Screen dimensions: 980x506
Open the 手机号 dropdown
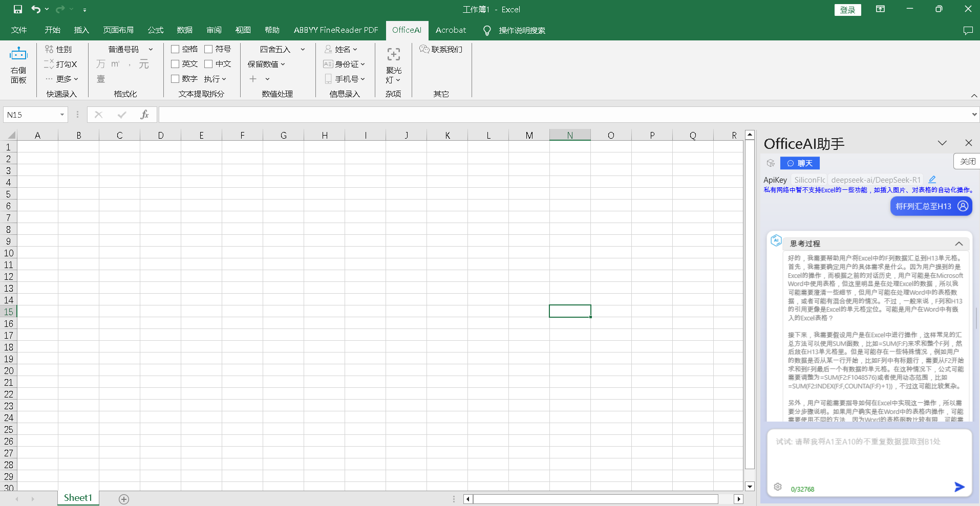(344, 79)
